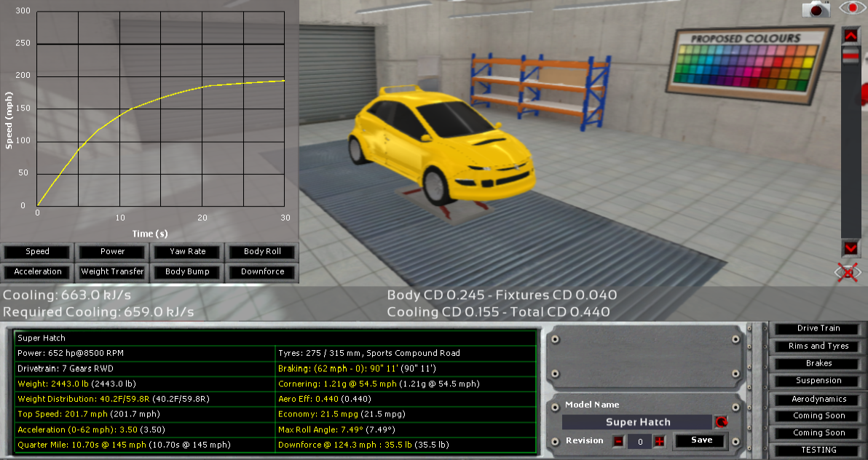Click the first Coming Soon button

[818, 416]
